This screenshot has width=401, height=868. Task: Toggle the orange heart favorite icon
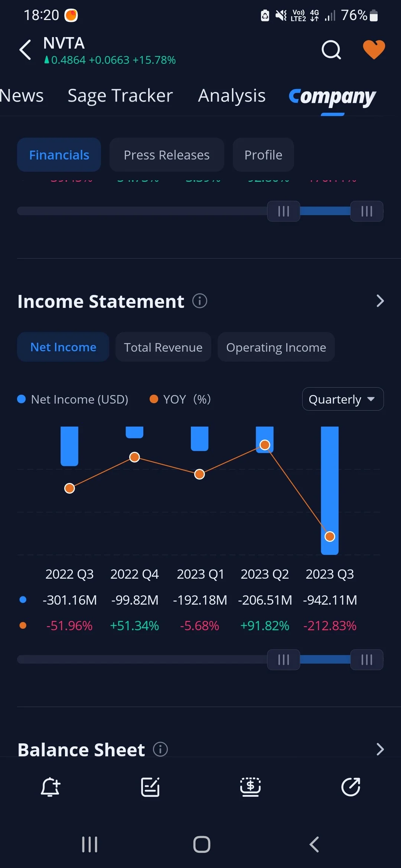374,49
